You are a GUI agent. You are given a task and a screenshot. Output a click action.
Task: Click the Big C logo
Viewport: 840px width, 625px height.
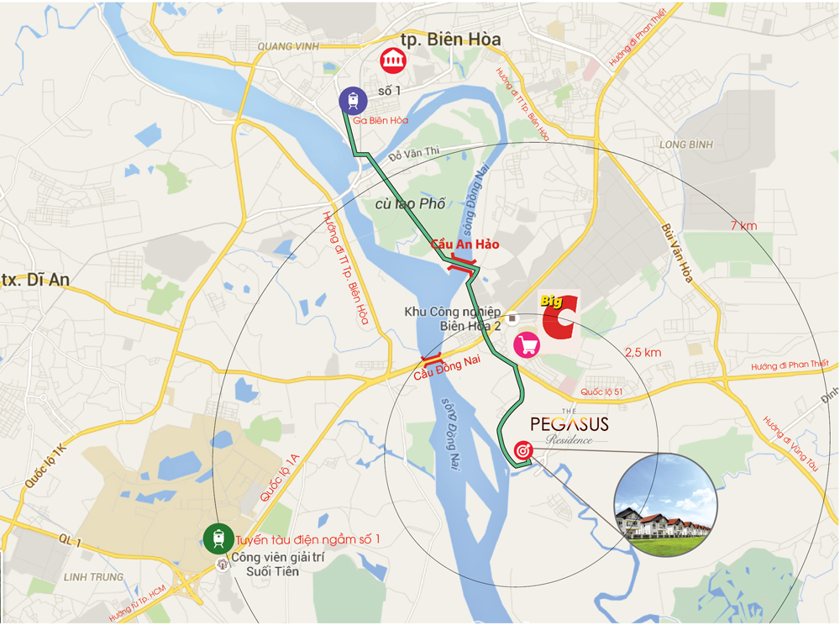click(x=559, y=317)
